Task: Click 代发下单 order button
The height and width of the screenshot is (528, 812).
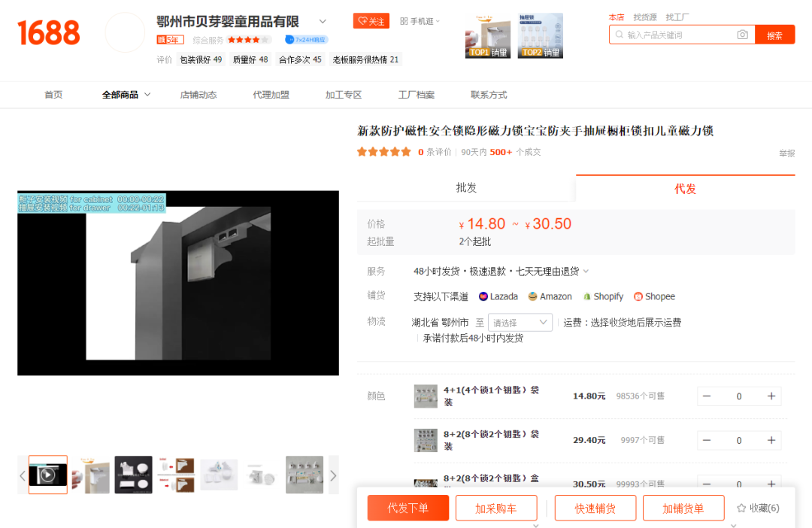Action: coord(408,508)
